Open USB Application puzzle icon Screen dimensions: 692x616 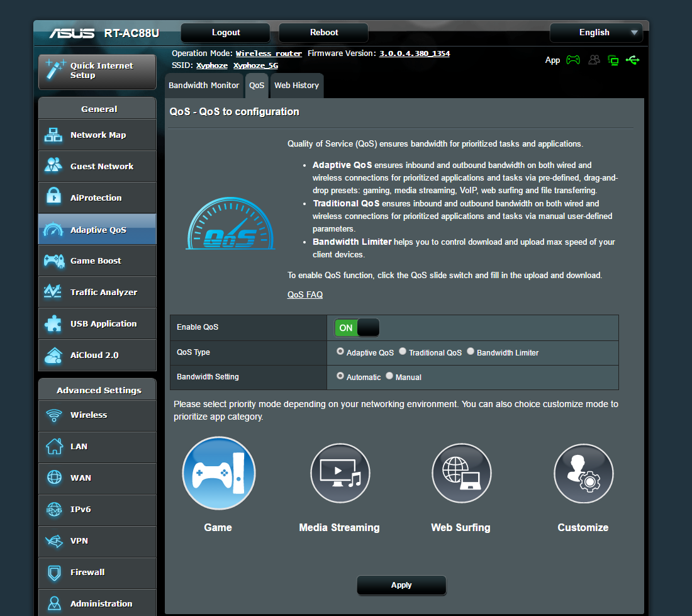(x=53, y=323)
